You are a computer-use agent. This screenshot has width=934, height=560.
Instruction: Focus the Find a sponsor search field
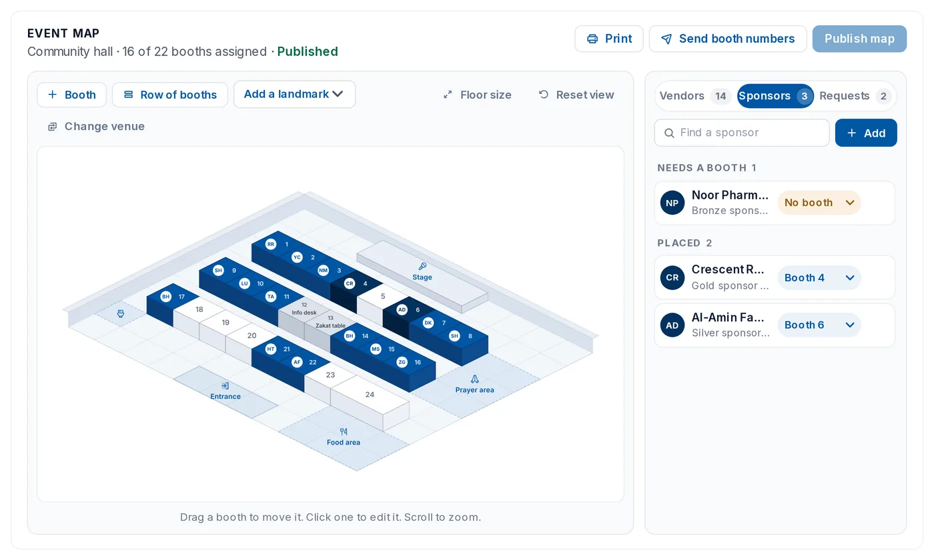(x=742, y=133)
